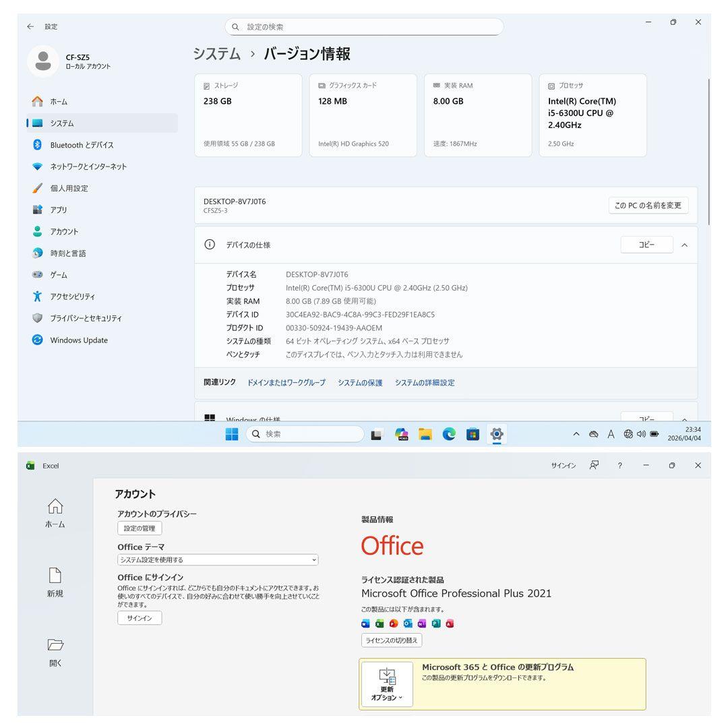Click the IME A input indicator
The image size is (728, 728).
(611, 434)
